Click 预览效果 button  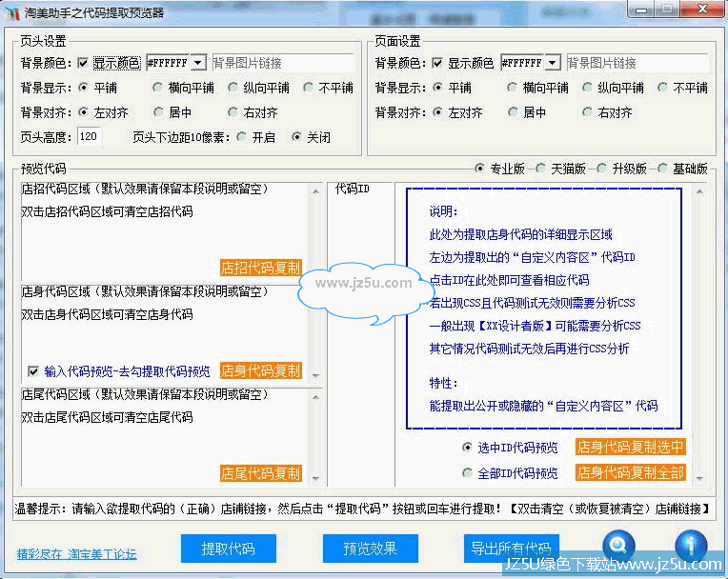(371, 549)
